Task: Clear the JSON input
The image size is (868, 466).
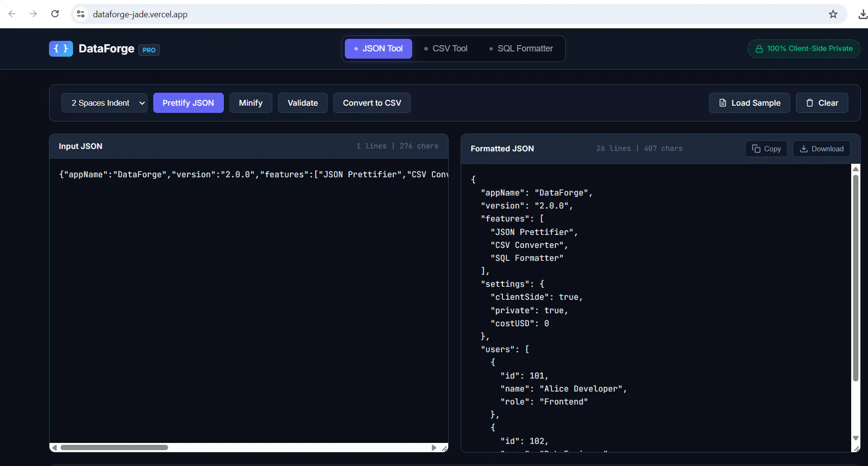Action: 822,103
